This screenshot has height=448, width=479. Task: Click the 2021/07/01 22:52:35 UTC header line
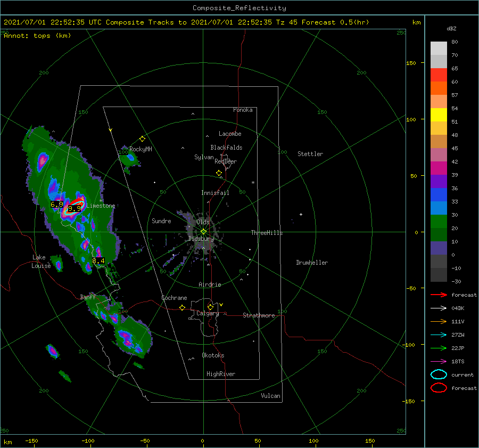[x=186, y=22]
